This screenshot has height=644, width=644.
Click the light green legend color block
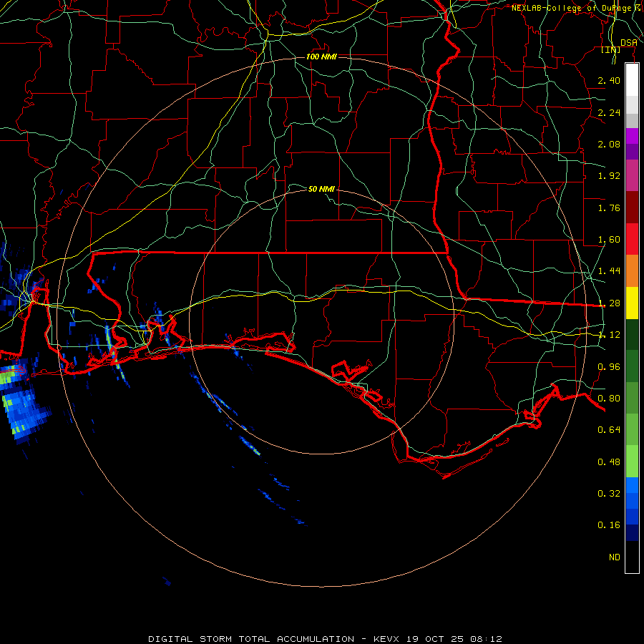[x=632, y=462]
